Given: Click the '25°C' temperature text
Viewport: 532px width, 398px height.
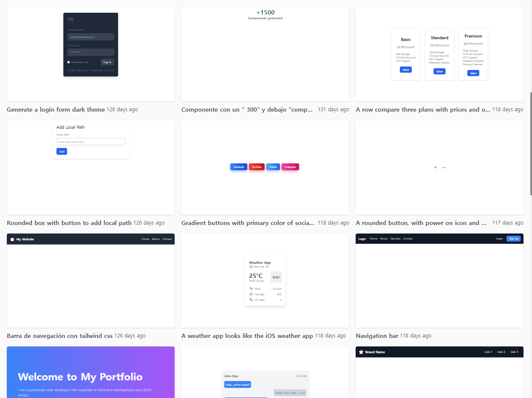Looking at the screenshot, I should click(x=256, y=276).
